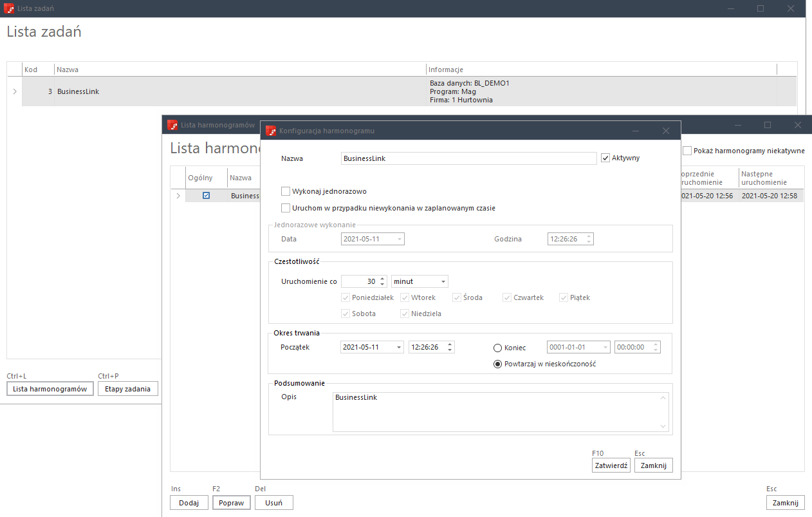Toggle the Wtorek checkbox
The image size is (812, 517).
tap(405, 297)
